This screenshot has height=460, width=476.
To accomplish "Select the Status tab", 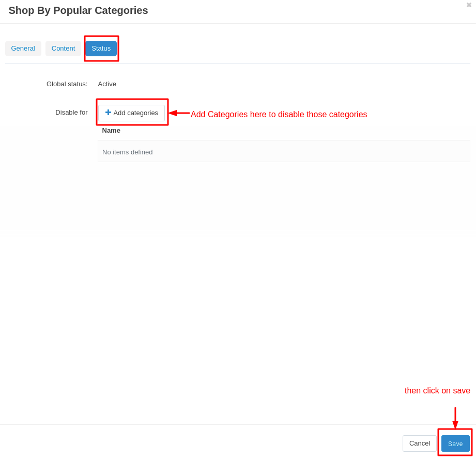I will pyautogui.click(x=101, y=49).
